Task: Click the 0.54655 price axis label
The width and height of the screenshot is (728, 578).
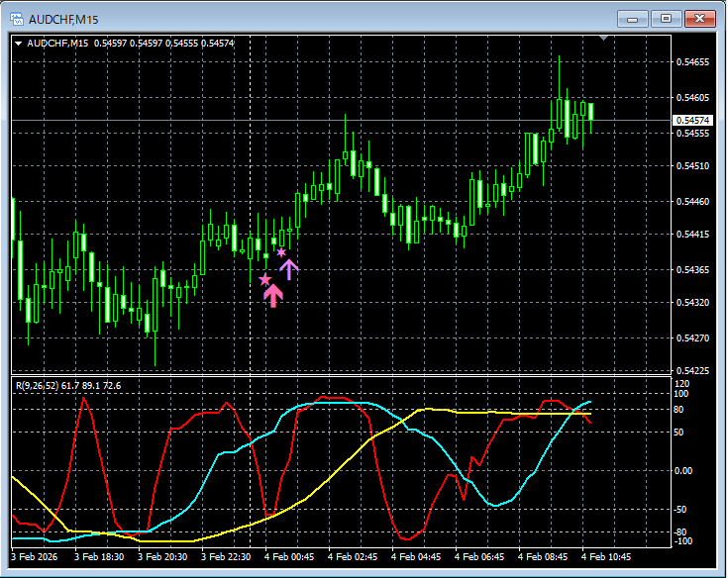Action: pos(692,61)
